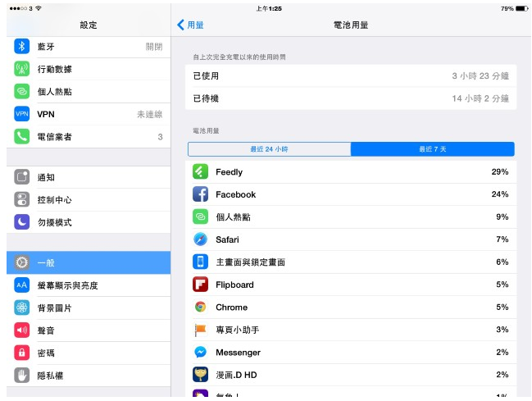Viewport: 532px width, 401px height.
Task: Tap the Safari compass icon
Action: (200, 239)
